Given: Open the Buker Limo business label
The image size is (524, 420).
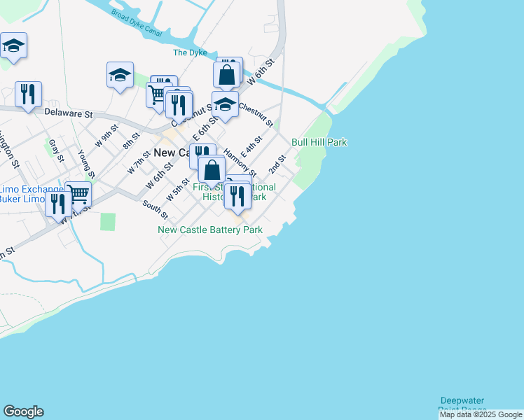Looking at the screenshot, I should coord(22,199).
